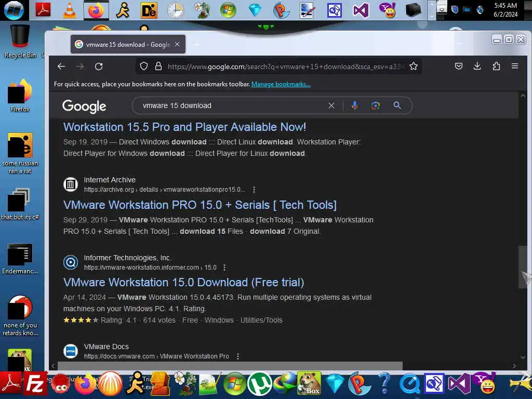
Task: Clear the Google search box with X
Action: pos(331,105)
